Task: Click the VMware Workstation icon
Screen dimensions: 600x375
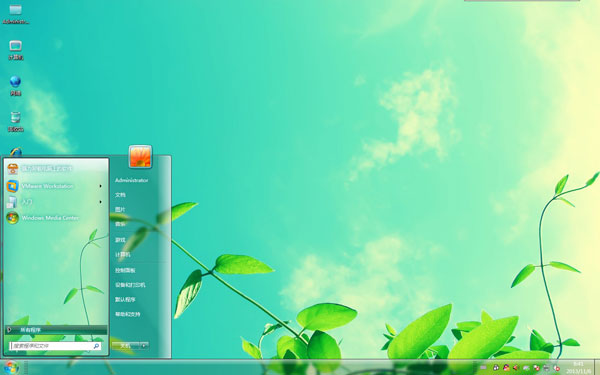Action: pyautogui.click(x=12, y=186)
